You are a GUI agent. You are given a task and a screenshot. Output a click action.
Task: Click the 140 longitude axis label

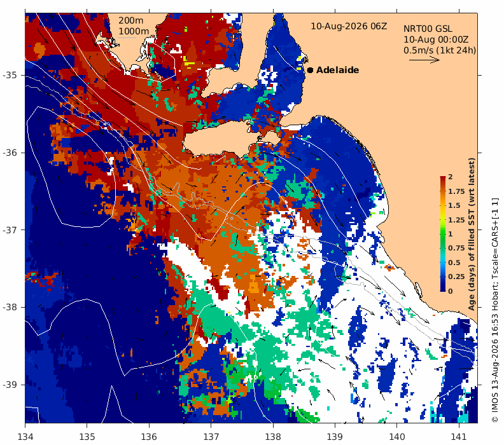(x=396, y=437)
